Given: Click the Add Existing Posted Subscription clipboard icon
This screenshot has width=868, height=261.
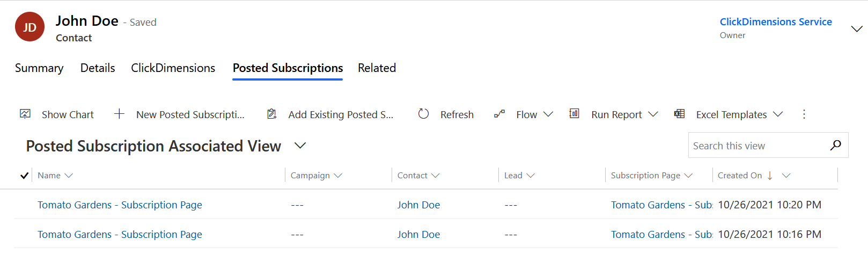Looking at the screenshot, I should (272, 114).
